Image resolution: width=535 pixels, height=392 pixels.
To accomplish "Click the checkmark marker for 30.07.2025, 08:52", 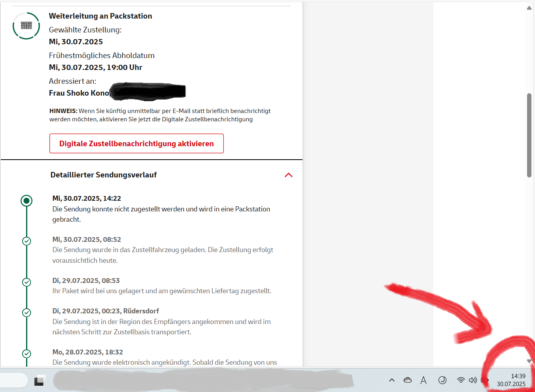I will point(26,241).
